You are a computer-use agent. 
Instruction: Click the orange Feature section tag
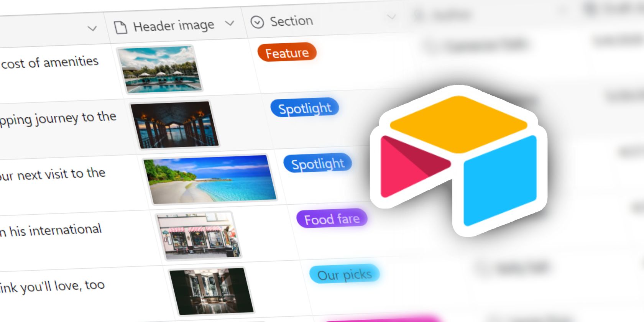(287, 53)
